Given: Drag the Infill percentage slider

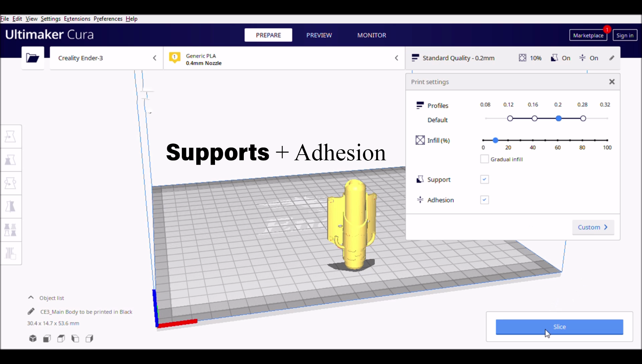Looking at the screenshot, I should click(495, 140).
